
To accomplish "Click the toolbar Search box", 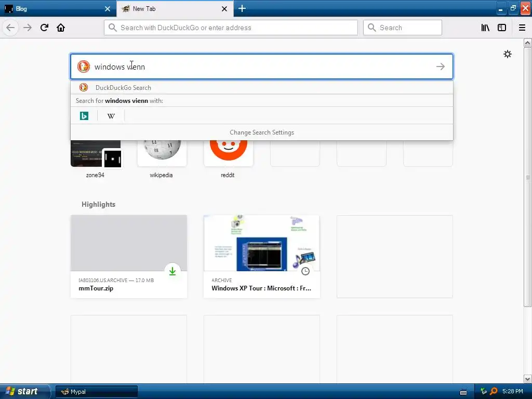I will (x=403, y=28).
